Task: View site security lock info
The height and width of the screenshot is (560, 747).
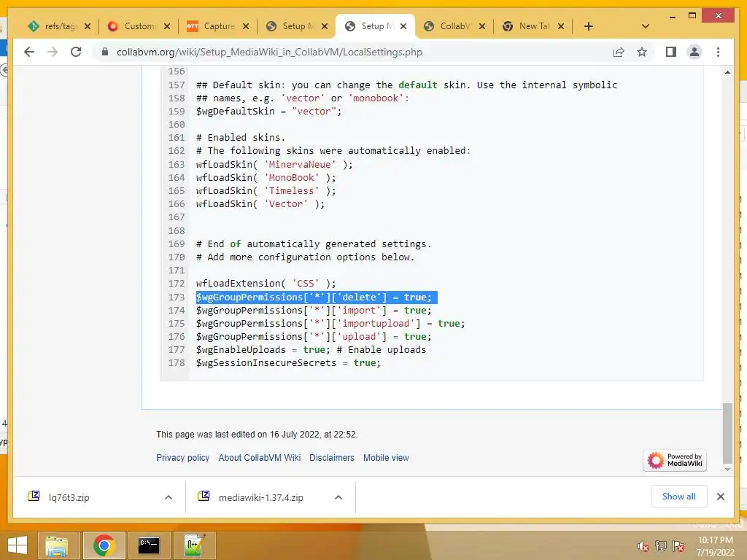Action: [105, 52]
